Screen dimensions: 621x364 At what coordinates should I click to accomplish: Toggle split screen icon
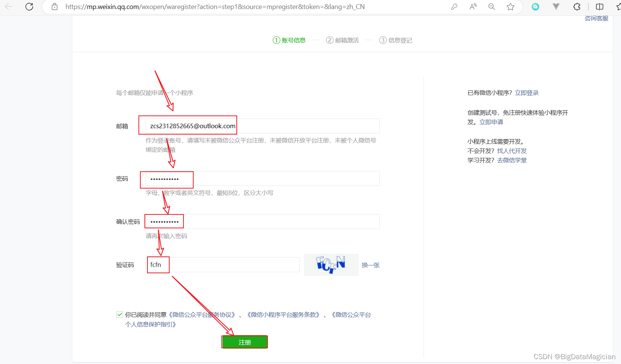(x=600, y=6)
